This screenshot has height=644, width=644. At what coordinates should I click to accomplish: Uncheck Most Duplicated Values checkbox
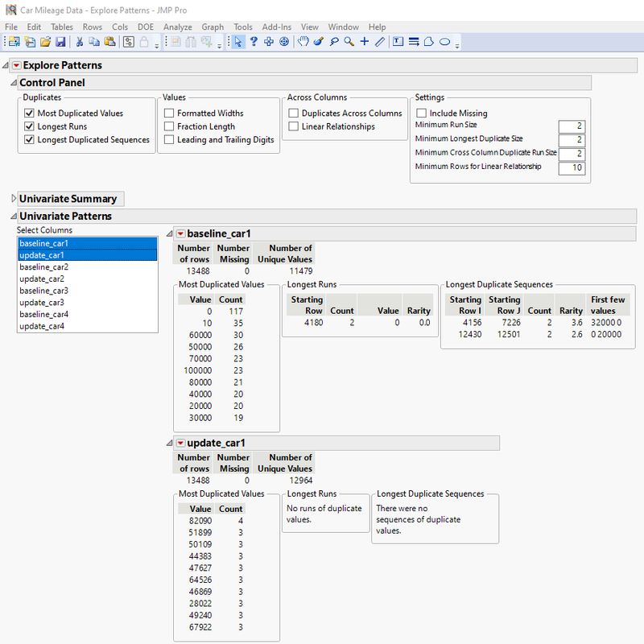30,114
